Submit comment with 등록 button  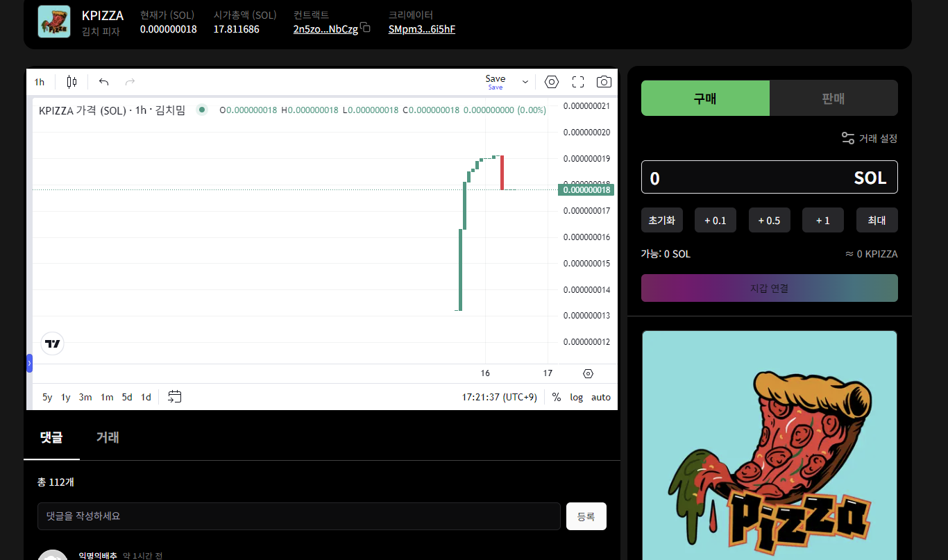[x=586, y=516]
